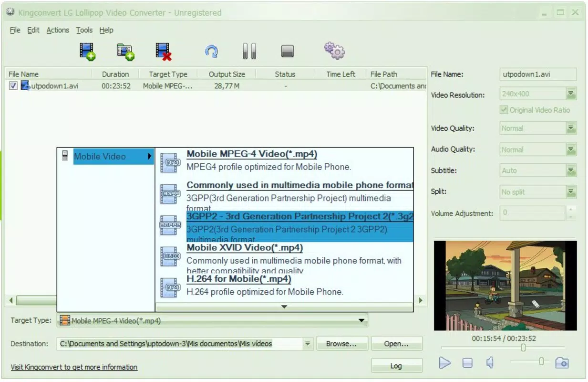Image resolution: width=588 pixels, height=382 pixels.
Task: Click the Browse... button
Action: (x=341, y=343)
